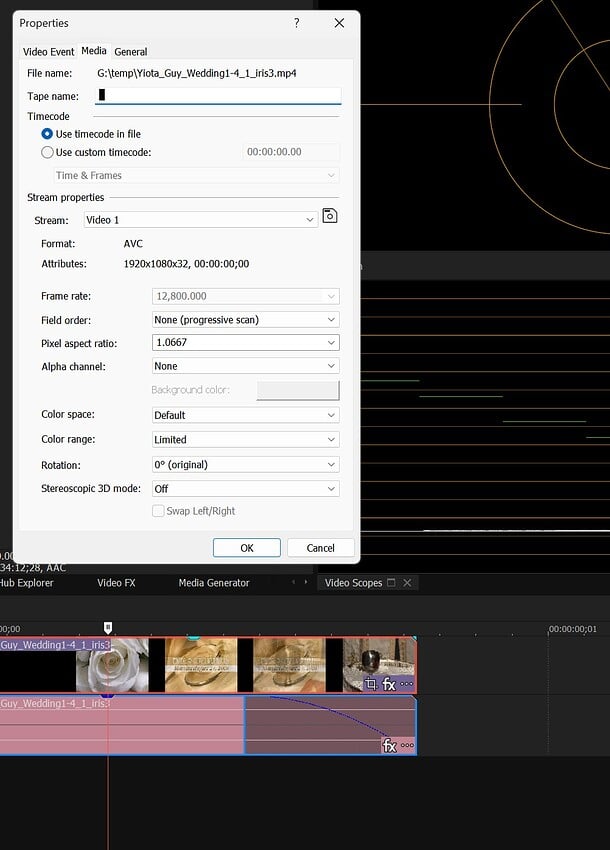Expand the Color range dropdown

[245, 440]
